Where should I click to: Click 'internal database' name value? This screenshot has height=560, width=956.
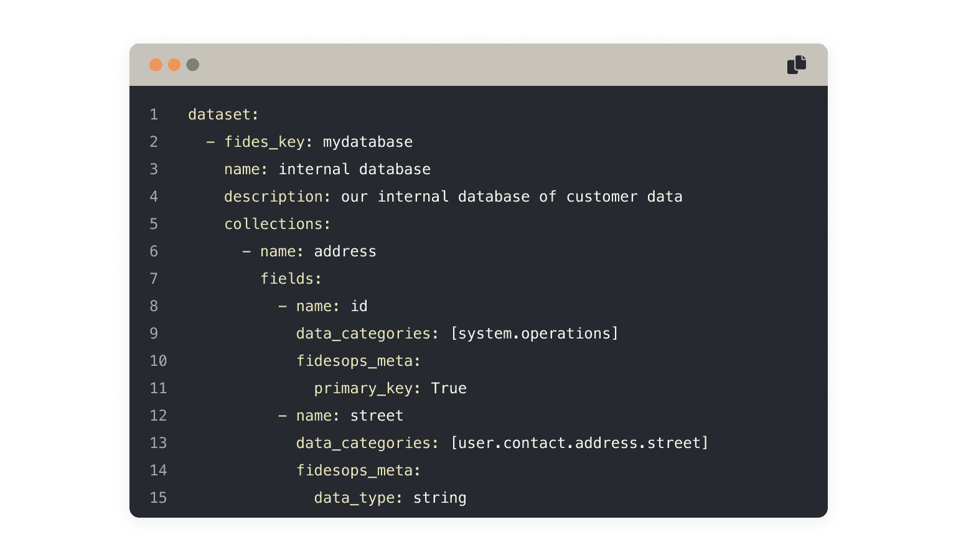pyautogui.click(x=355, y=169)
